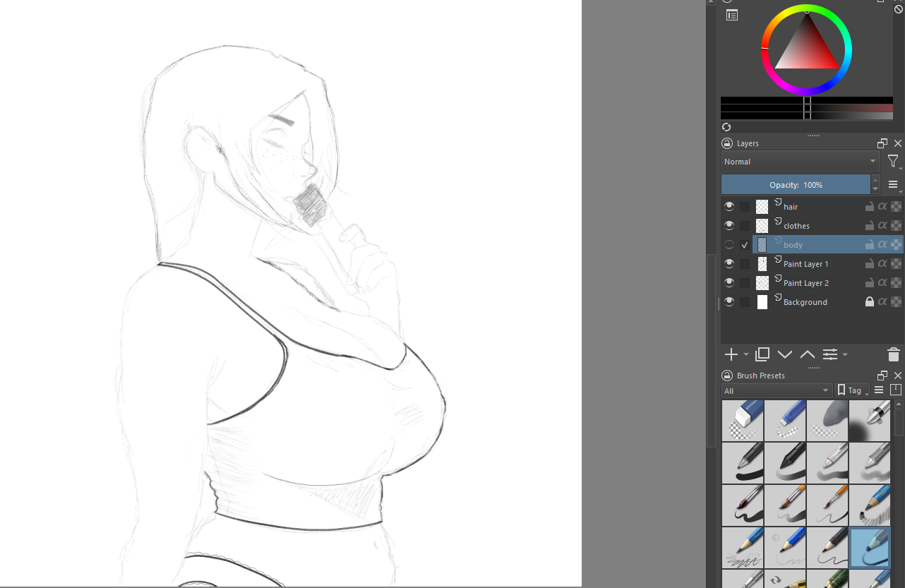Viewport: 905px width, 588px height.
Task: Click the middle red shade slider bar
Action: pos(807,108)
